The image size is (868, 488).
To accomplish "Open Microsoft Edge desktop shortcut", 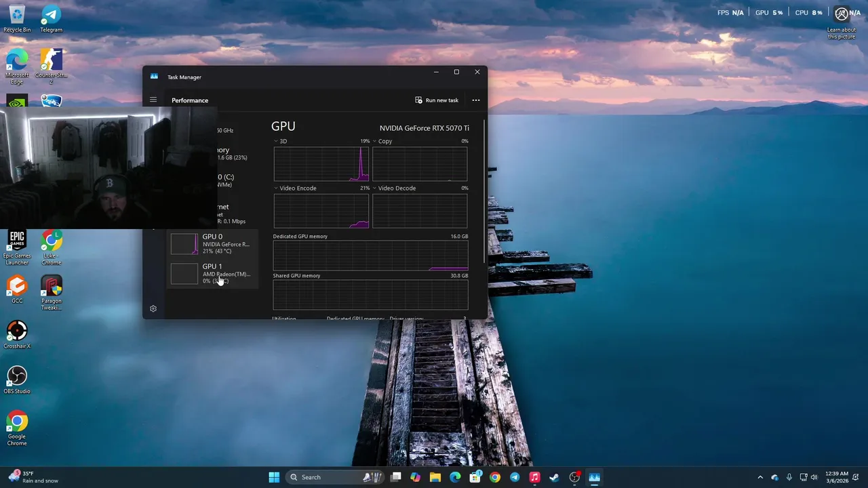I will [17, 66].
